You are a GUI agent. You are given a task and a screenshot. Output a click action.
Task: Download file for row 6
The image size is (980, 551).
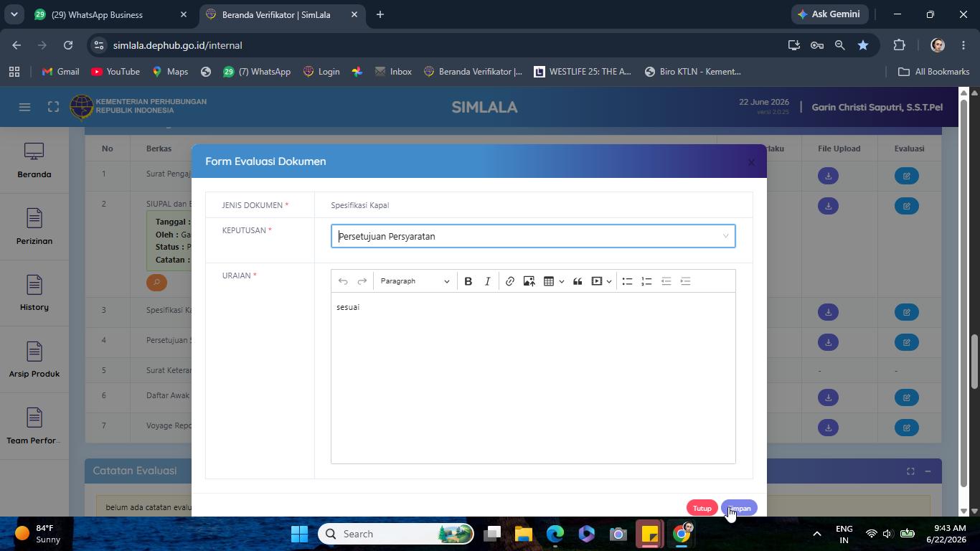[828, 397]
